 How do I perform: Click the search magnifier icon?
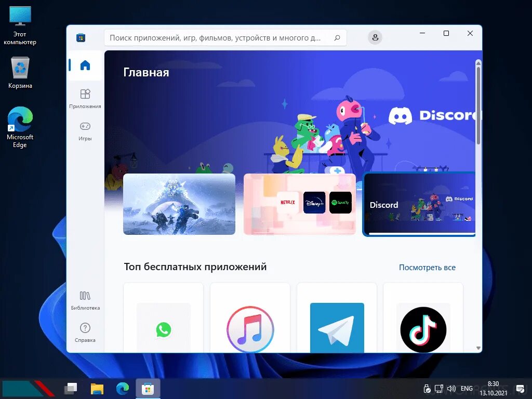point(337,37)
